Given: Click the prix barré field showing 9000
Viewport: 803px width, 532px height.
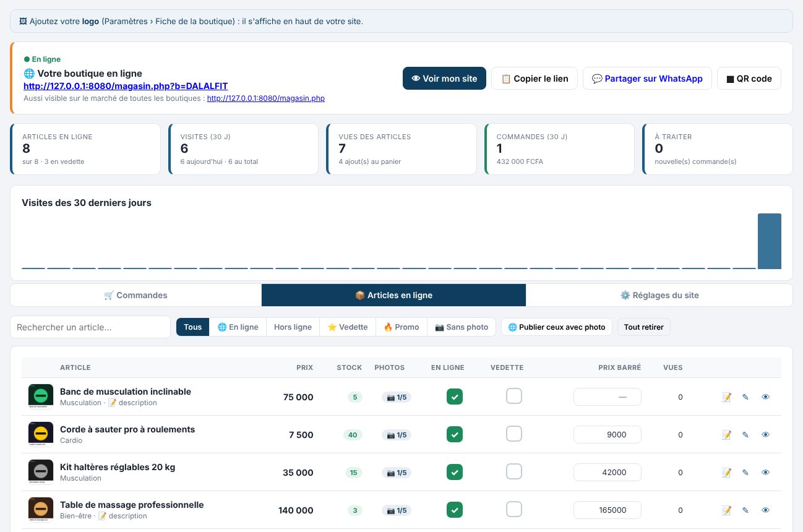Looking at the screenshot, I should pos(608,435).
